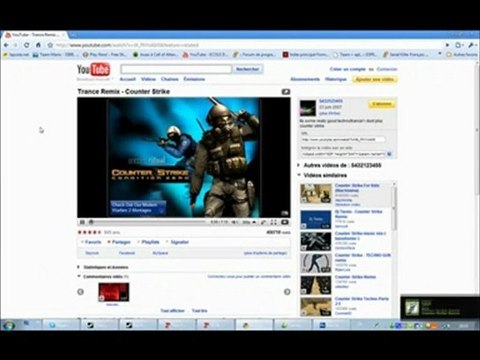Click the video URL field

343,139
